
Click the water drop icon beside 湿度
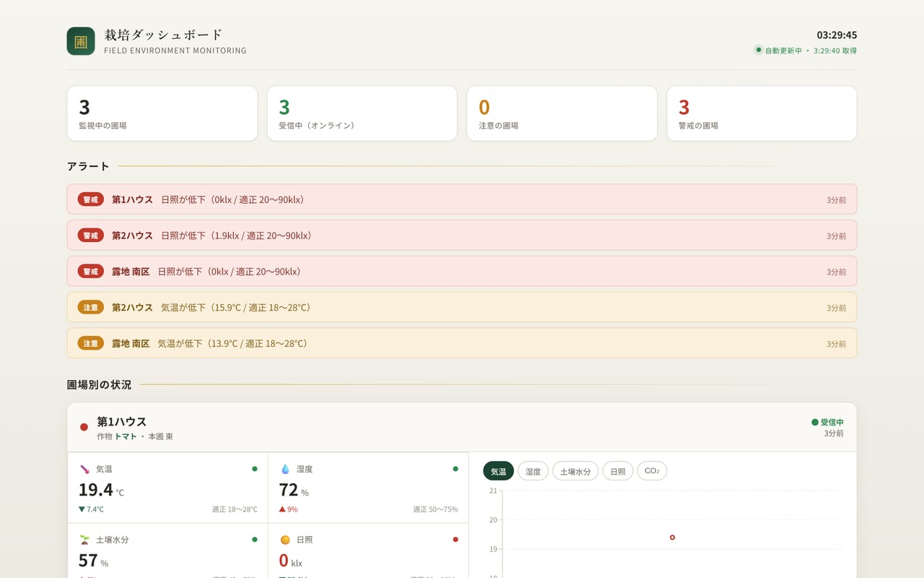coord(284,469)
